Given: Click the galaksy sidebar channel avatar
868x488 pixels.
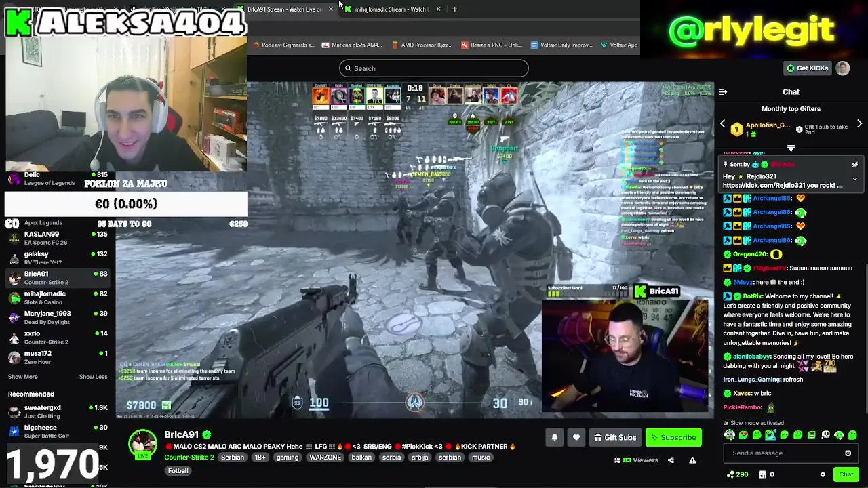Looking at the screenshot, I should point(14,258).
